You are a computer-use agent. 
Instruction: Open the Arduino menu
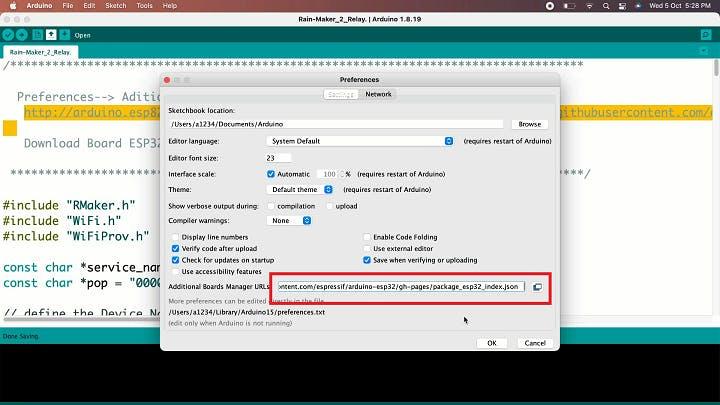point(39,6)
